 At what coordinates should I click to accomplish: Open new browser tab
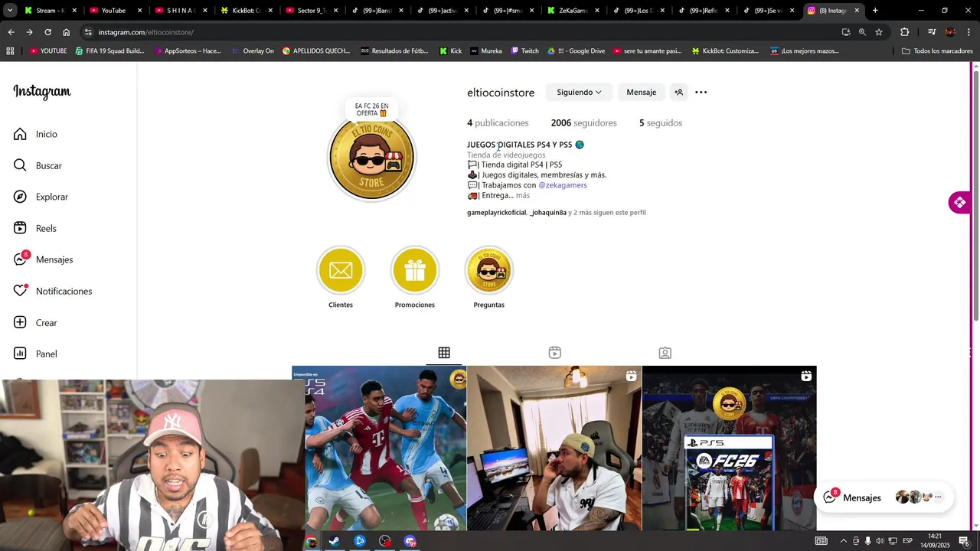click(875, 10)
